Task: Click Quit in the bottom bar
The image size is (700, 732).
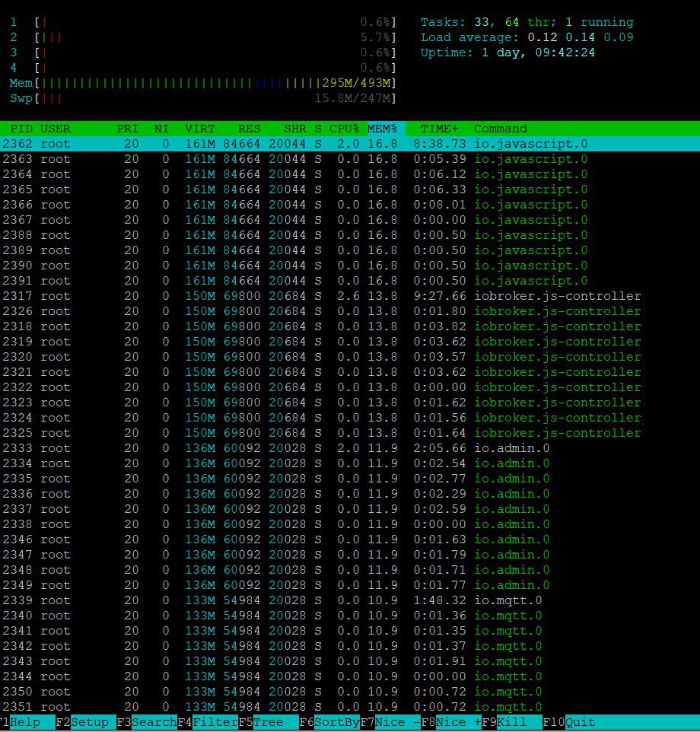Action: (x=580, y=722)
